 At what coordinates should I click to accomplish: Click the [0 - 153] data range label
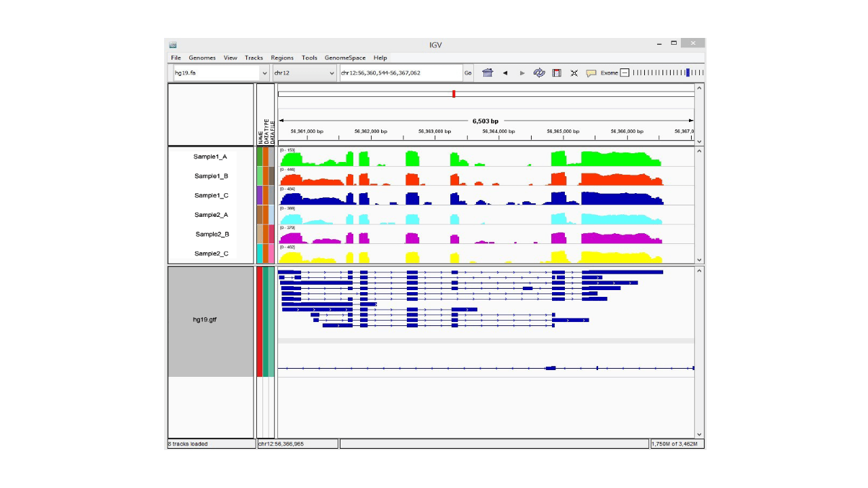tap(288, 150)
